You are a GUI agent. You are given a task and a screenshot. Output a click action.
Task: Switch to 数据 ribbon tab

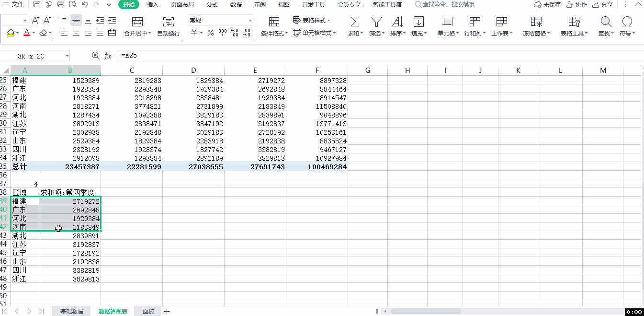236,5
